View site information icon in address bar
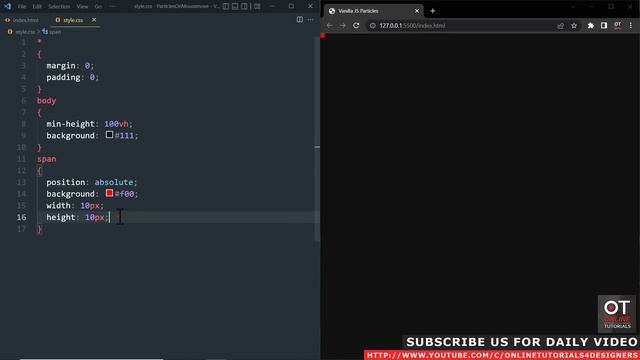The width and height of the screenshot is (640, 360). coord(373,25)
